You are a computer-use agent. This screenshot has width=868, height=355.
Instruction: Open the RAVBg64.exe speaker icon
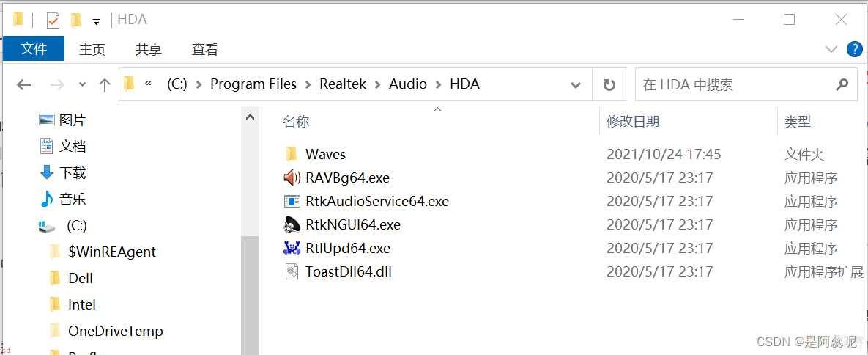(292, 177)
